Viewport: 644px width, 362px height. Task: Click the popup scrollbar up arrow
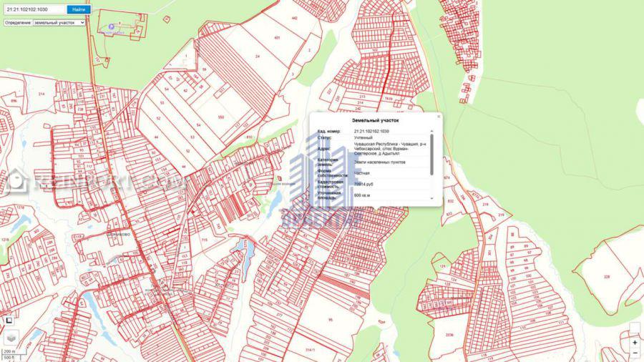[x=431, y=132]
